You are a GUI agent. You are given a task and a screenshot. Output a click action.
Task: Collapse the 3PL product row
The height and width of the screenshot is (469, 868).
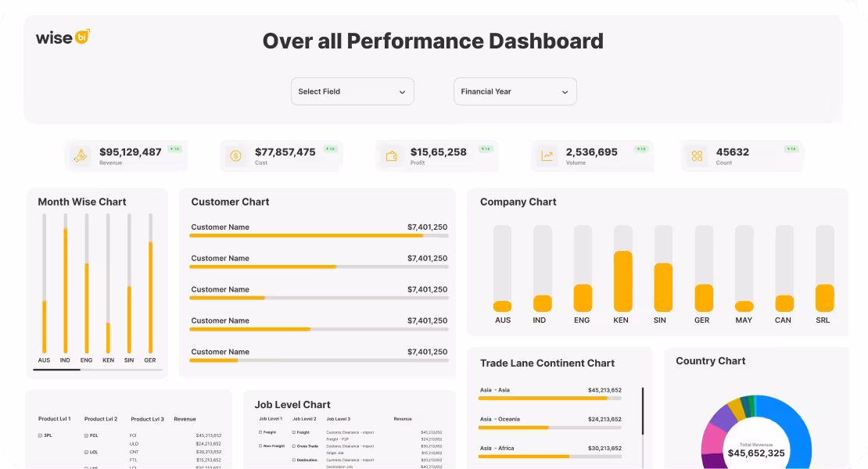tap(40, 435)
